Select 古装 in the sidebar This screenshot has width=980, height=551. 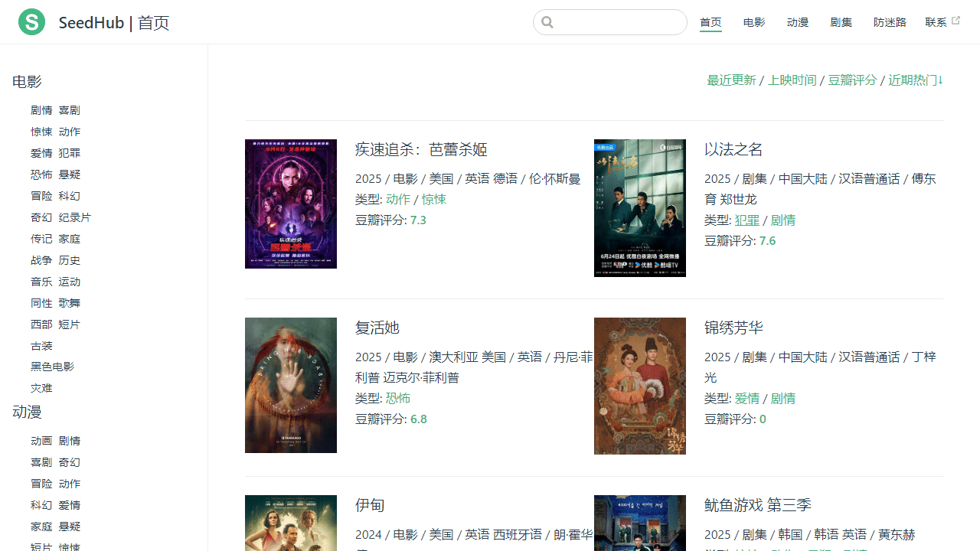click(x=41, y=346)
